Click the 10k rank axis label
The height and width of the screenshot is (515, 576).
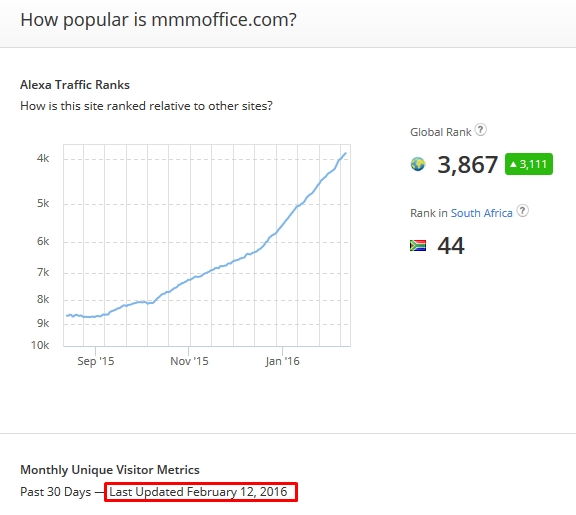40,345
